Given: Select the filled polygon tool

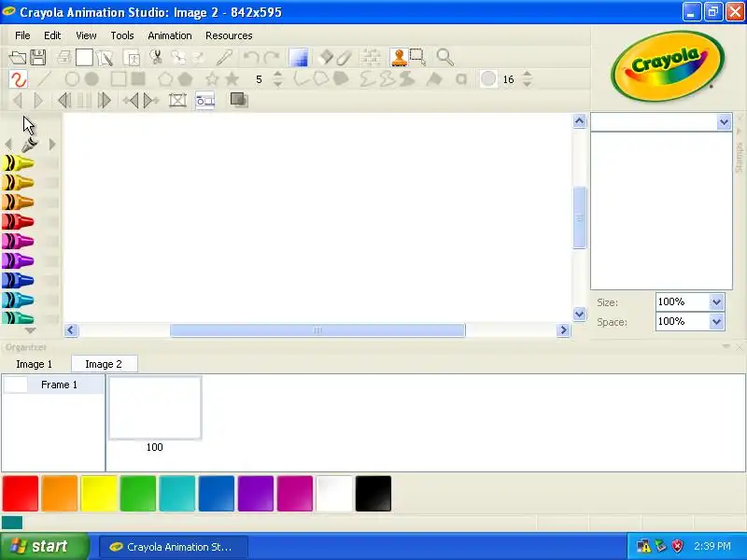Looking at the screenshot, I should point(341,79).
